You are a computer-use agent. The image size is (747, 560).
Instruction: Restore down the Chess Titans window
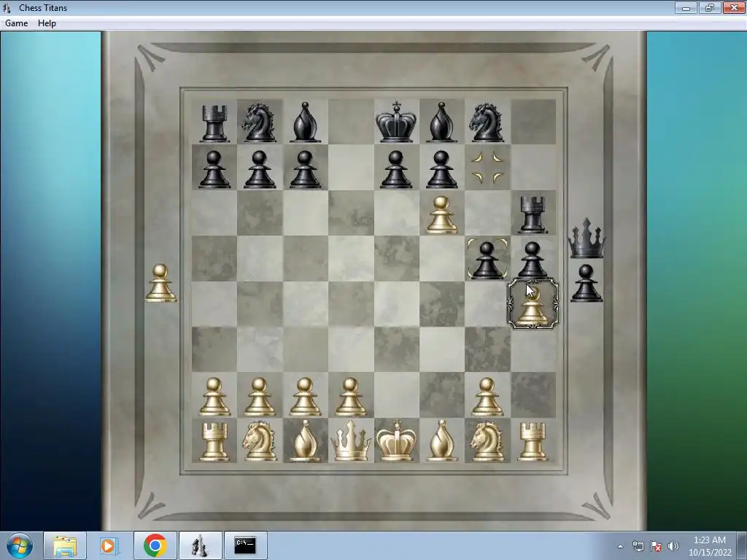click(x=709, y=7)
